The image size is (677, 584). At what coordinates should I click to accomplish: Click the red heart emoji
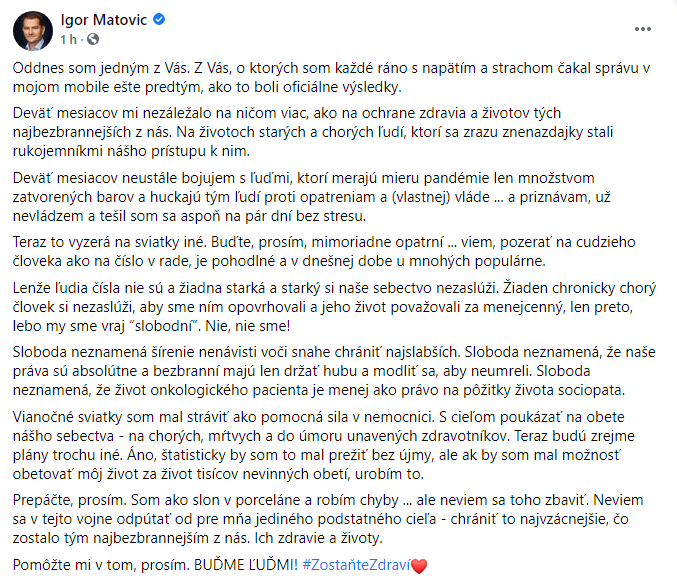[x=419, y=566]
